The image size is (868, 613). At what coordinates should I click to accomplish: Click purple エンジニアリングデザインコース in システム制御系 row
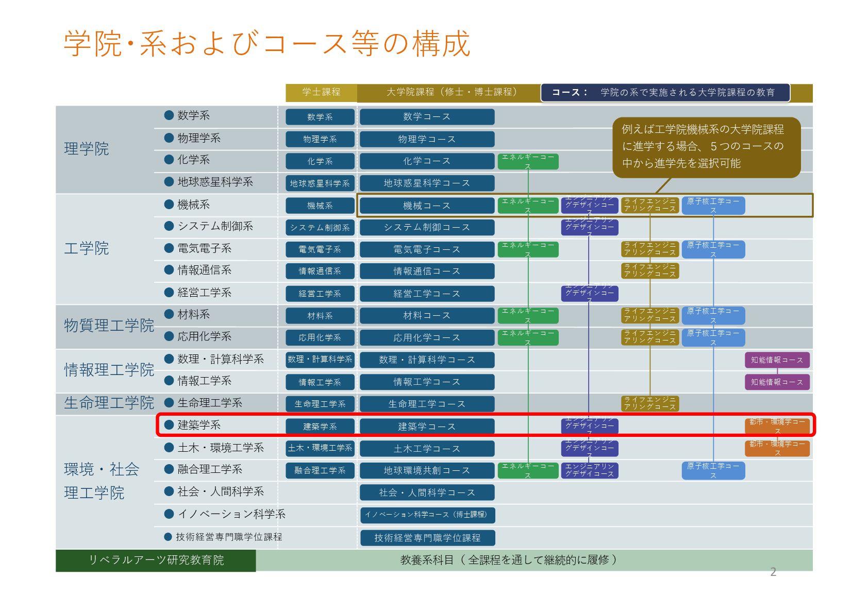pyautogui.click(x=590, y=227)
